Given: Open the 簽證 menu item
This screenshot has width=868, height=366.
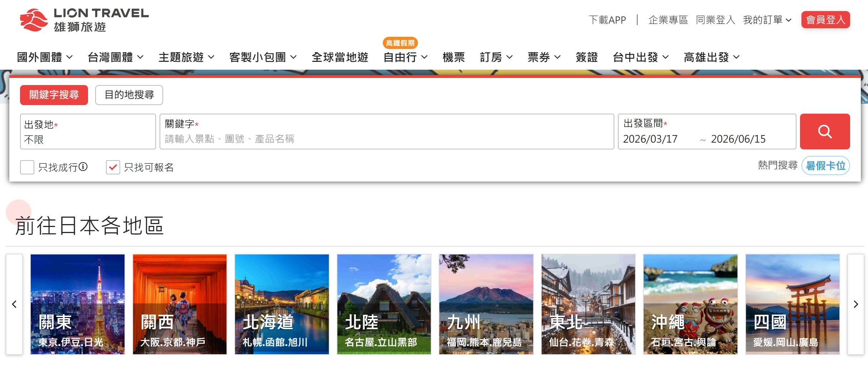Looking at the screenshot, I should pos(586,57).
